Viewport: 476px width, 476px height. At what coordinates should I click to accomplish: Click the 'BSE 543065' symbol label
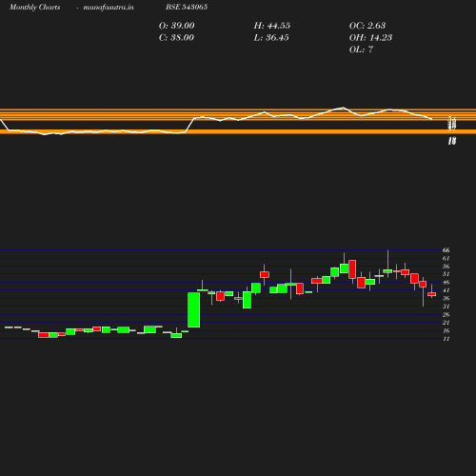click(187, 7)
